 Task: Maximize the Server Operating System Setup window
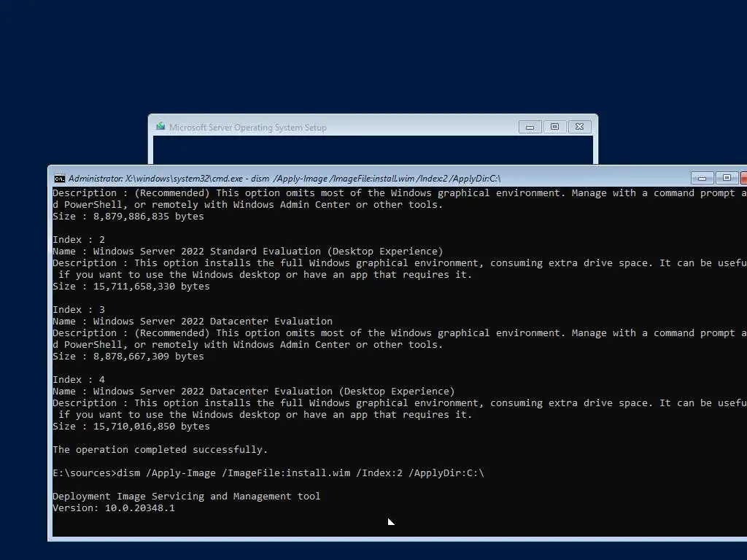(554, 127)
